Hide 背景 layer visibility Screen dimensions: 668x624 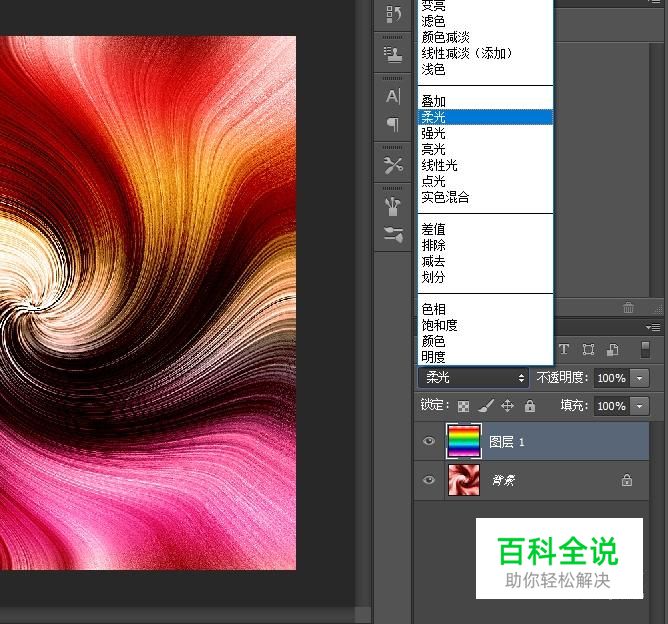[429, 480]
